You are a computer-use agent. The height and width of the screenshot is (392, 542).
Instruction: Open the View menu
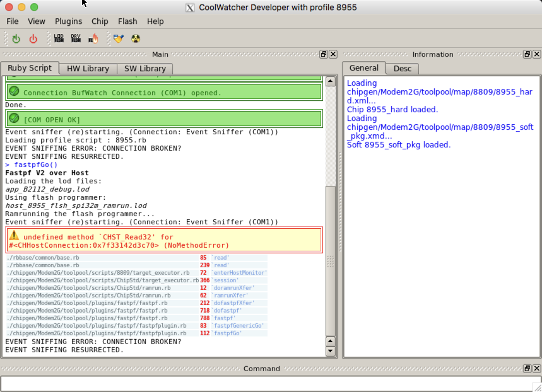[37, 21]
